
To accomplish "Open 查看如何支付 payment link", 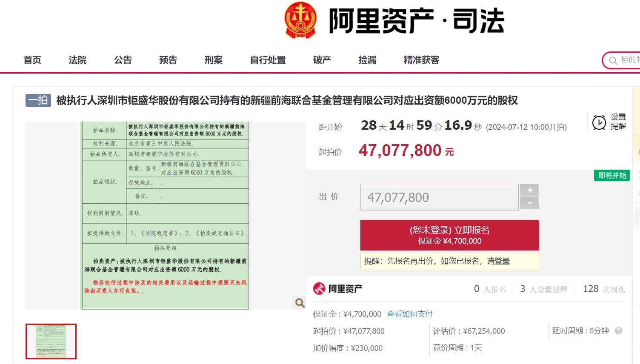I will click(409, 314).
